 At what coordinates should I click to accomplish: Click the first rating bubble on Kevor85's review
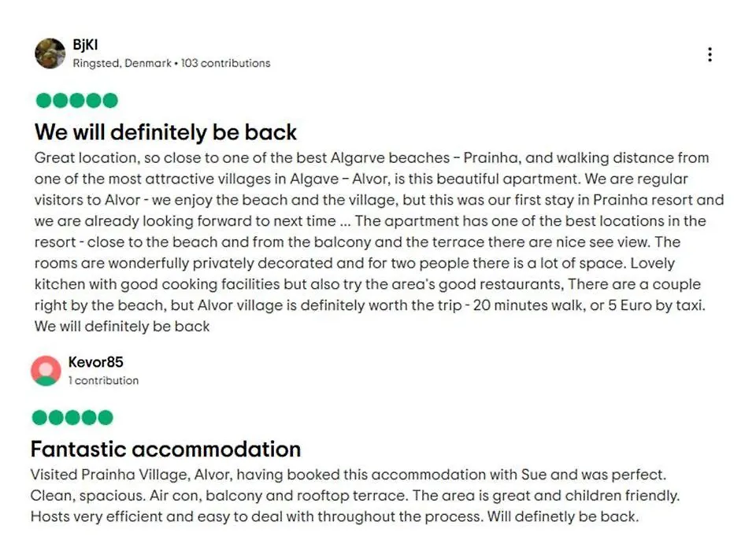[x=39, y=417]
